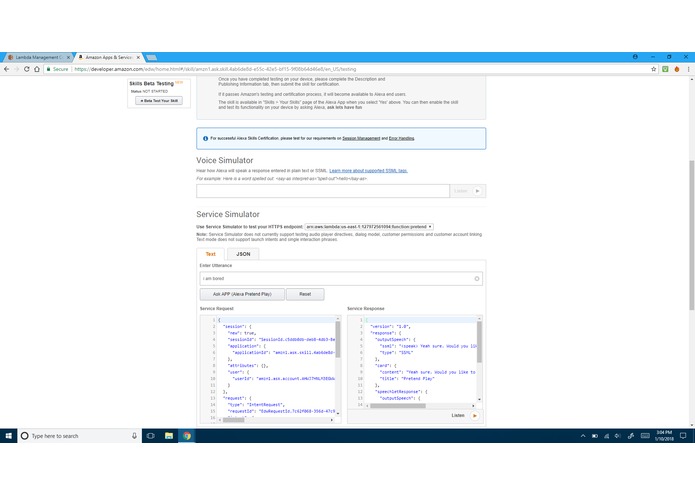The height and width of the screenshot is (494, 695).
Task: Click the Service Response horizontal scrollbar
Action: (x=398, y=406)
